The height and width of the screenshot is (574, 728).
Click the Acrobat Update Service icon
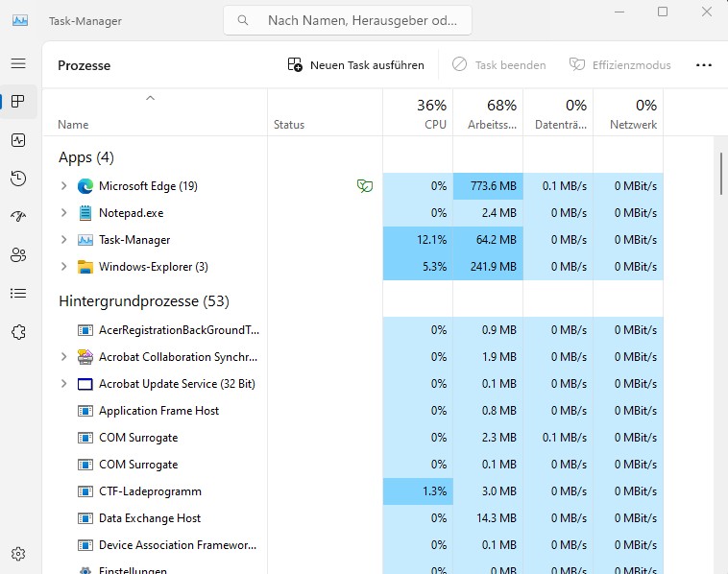(85, 384)
